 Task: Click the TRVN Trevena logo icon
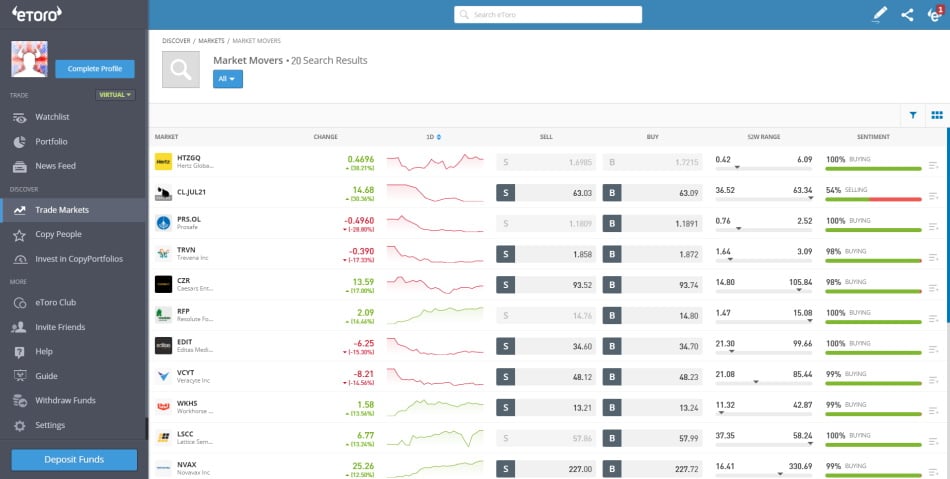click(x=163, y=254)
